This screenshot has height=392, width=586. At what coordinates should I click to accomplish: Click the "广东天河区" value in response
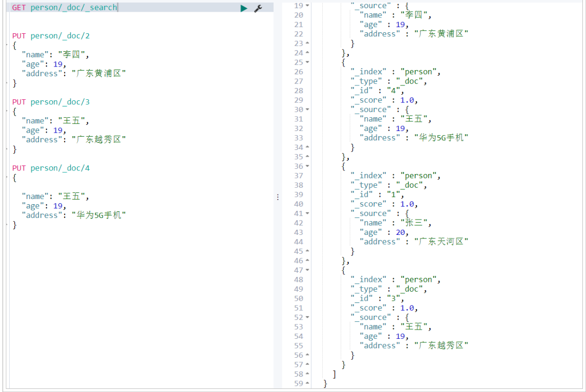pyautogui.click(x=441, y=242)
